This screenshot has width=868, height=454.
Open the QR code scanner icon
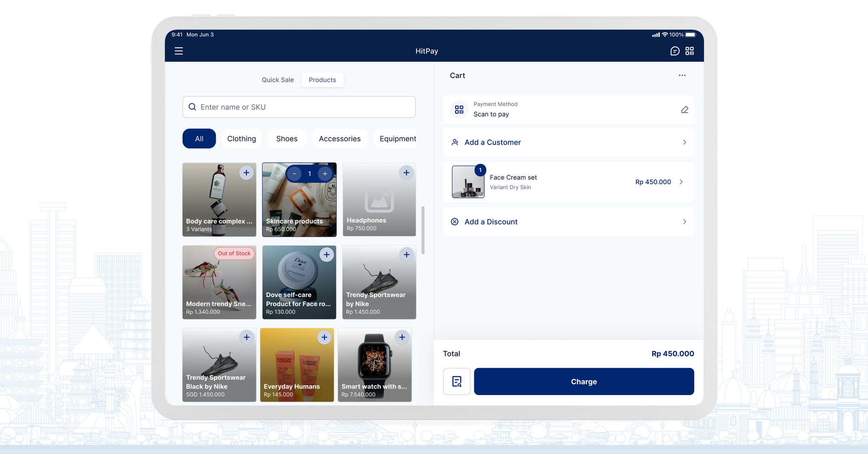[x=690, y=51]
